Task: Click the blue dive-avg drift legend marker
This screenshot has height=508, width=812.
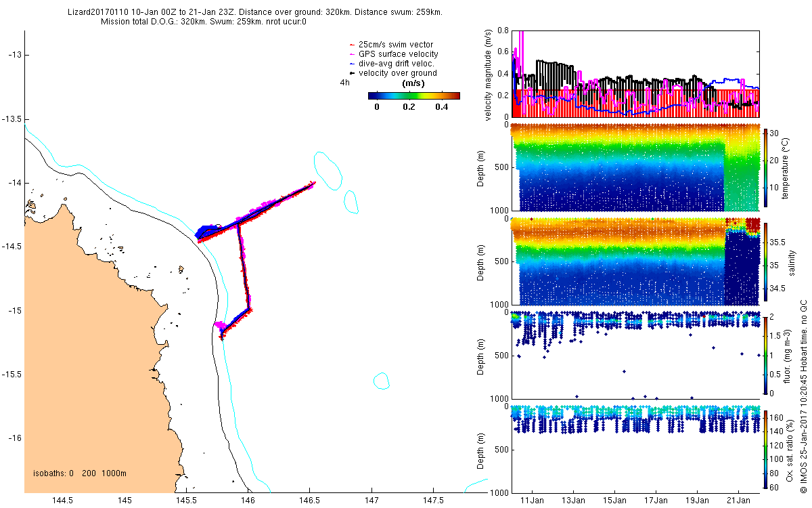Action: (351, 64)
